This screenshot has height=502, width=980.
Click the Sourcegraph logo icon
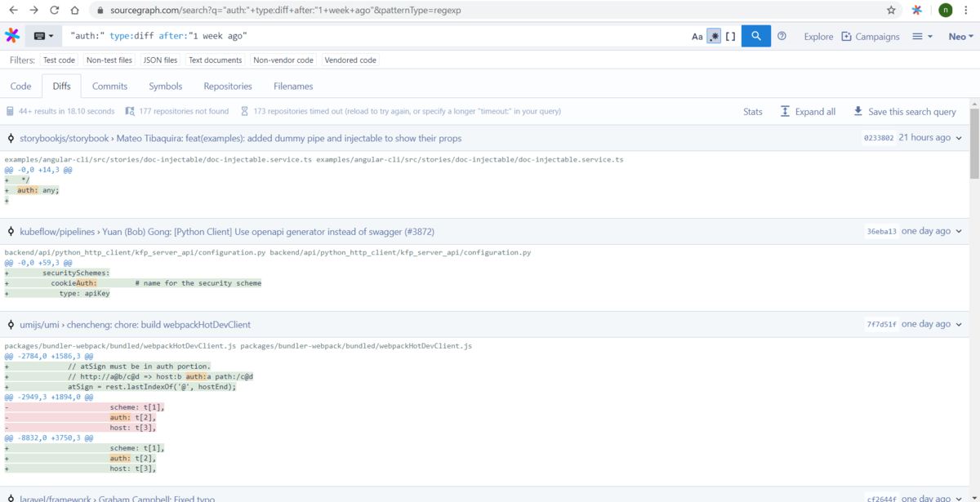coord(12,36)
